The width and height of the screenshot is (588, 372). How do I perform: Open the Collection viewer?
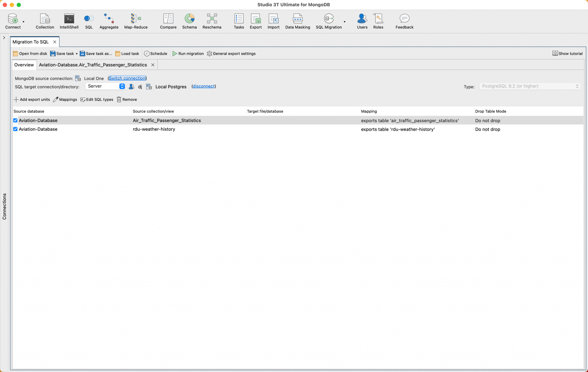pyautogui.click(x=45, y=21)
